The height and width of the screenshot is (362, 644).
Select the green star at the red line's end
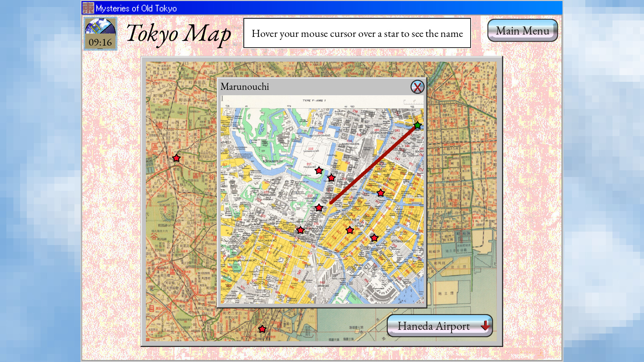coord(417,126)
